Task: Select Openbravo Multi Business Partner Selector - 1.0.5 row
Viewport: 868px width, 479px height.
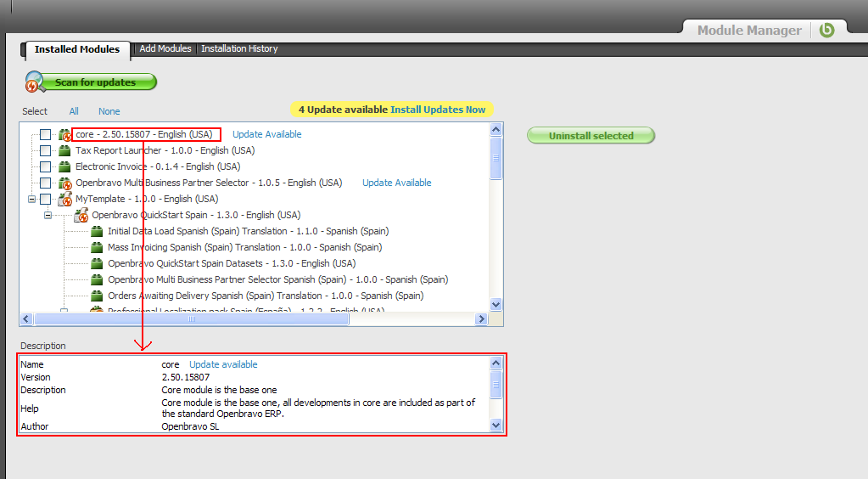Action: (x=209, y=183)
